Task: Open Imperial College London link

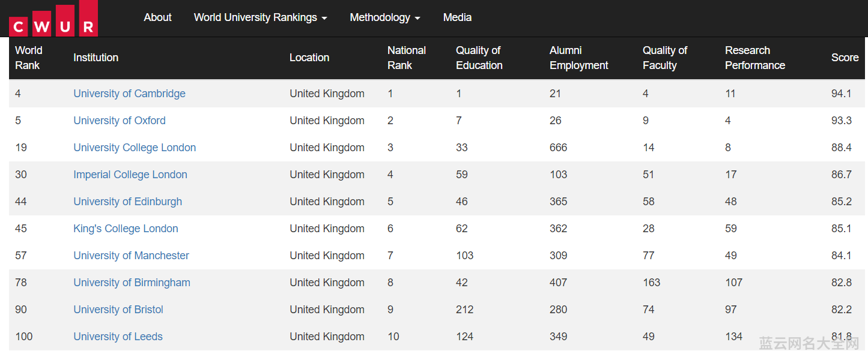Action: tap(130, 175)
